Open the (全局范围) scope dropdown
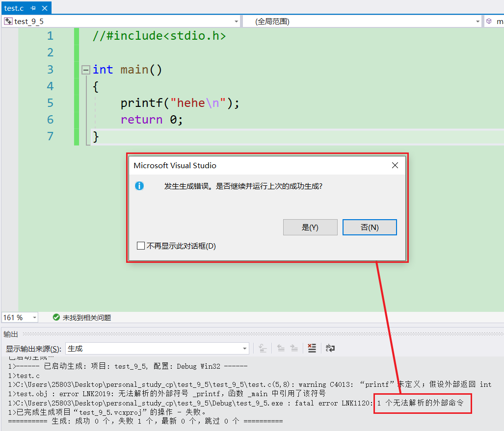This screenshot has width=504, height=431. [x=477, y=22]
